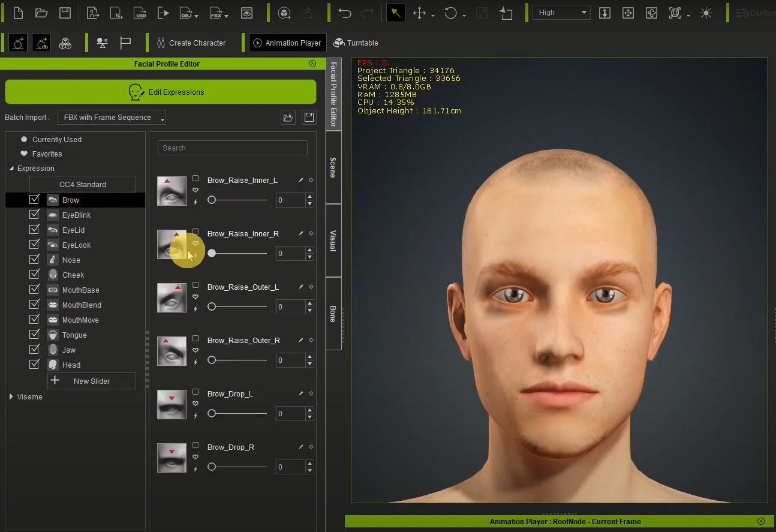The height and width of the screenshot is (532, 776).
Task: Click the vertical double-arrow camera icon
Action: click(604, 13)
